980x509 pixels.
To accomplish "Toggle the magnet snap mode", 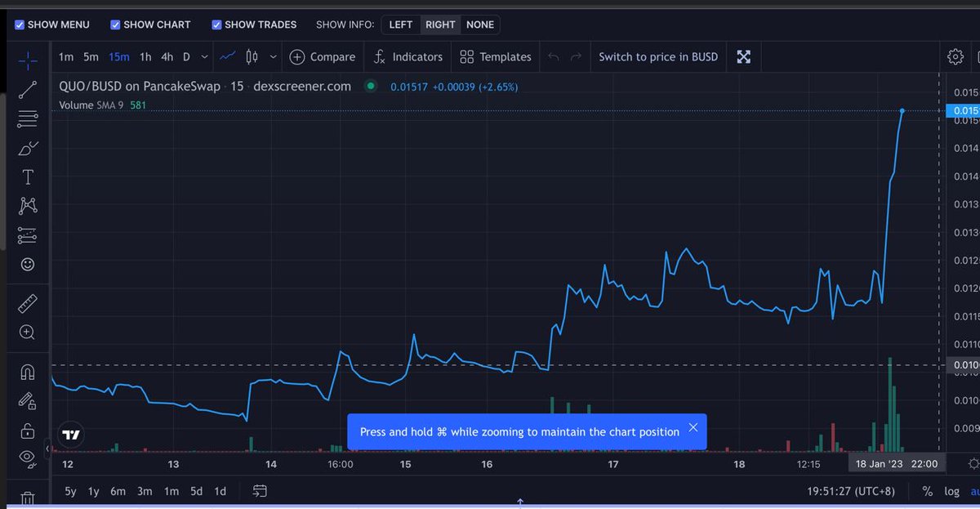I will pyautogui.click(x=28, y=373).
